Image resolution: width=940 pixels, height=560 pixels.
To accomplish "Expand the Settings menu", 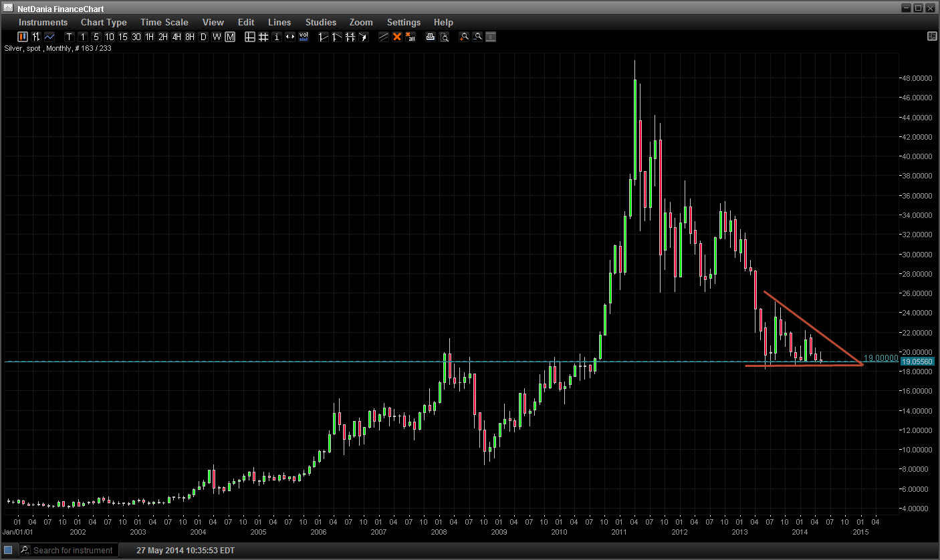I will [x=404, y=22].
